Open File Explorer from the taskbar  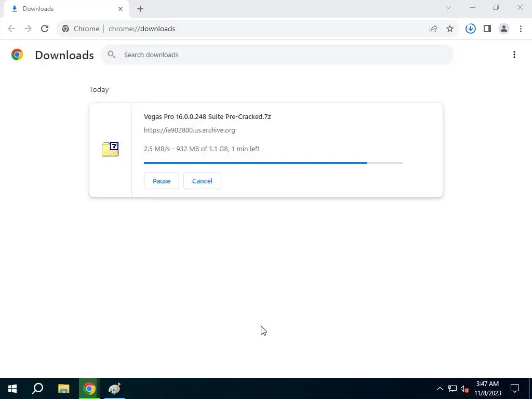63,389
